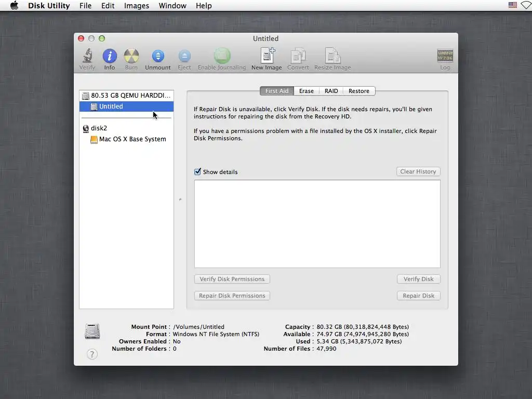Viewport: 532px width, 399px height.
Task: Click the Number of Files value 47,990
Action: tap(326, 349)
